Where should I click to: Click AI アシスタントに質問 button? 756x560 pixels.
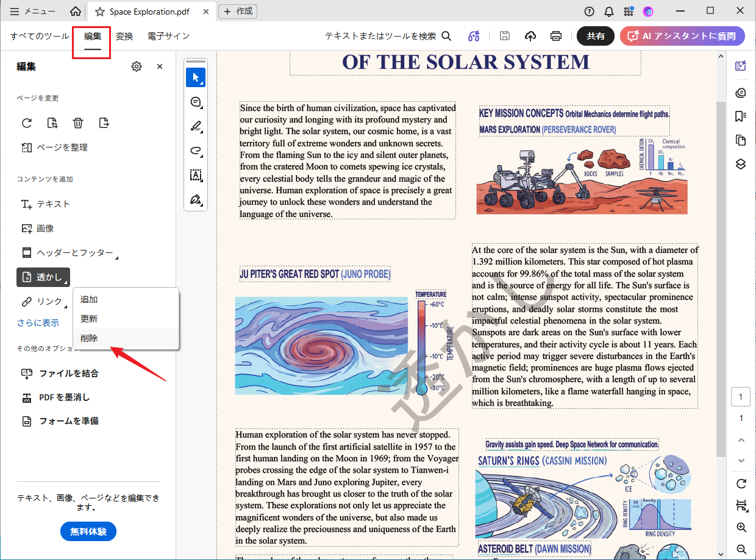pos(682,36)
